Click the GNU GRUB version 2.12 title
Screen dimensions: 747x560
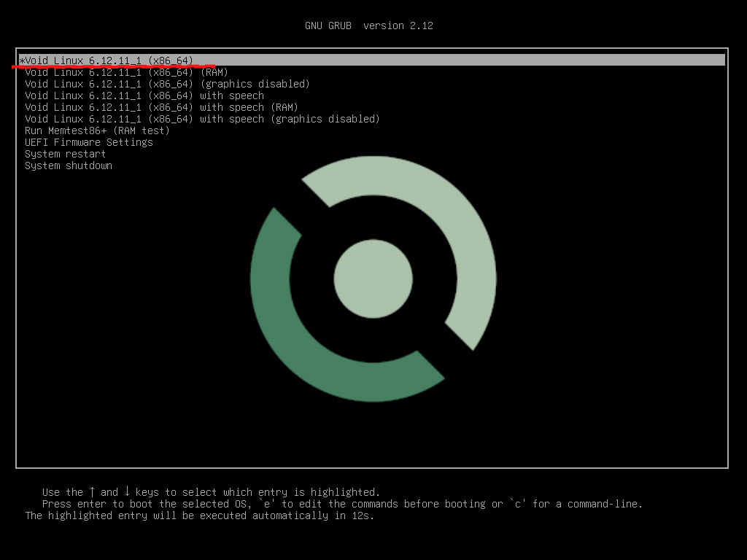pos(369,26)
